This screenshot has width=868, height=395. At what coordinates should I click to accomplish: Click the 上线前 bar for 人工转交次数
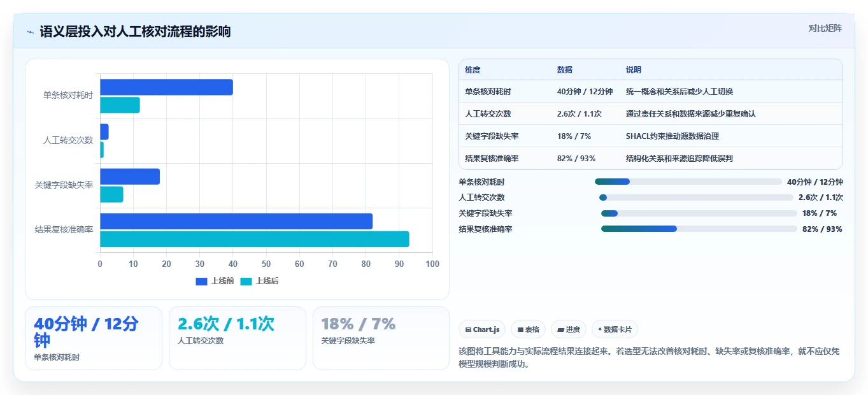tap(104, 132)
